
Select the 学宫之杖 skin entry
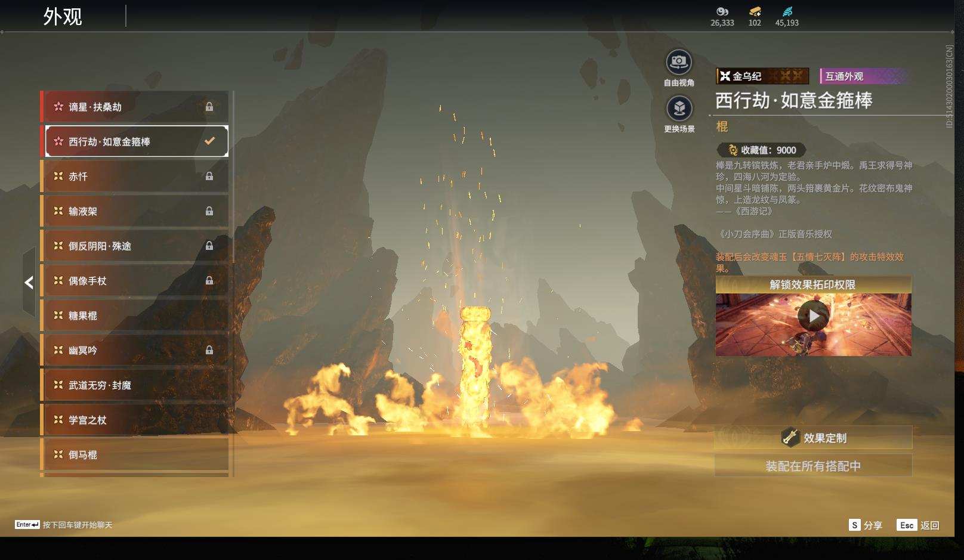coord(135,420)
